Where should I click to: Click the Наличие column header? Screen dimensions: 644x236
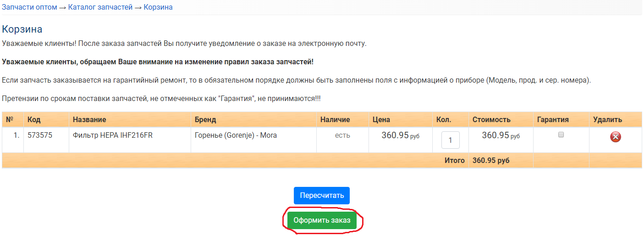click(x=335, y=119)
